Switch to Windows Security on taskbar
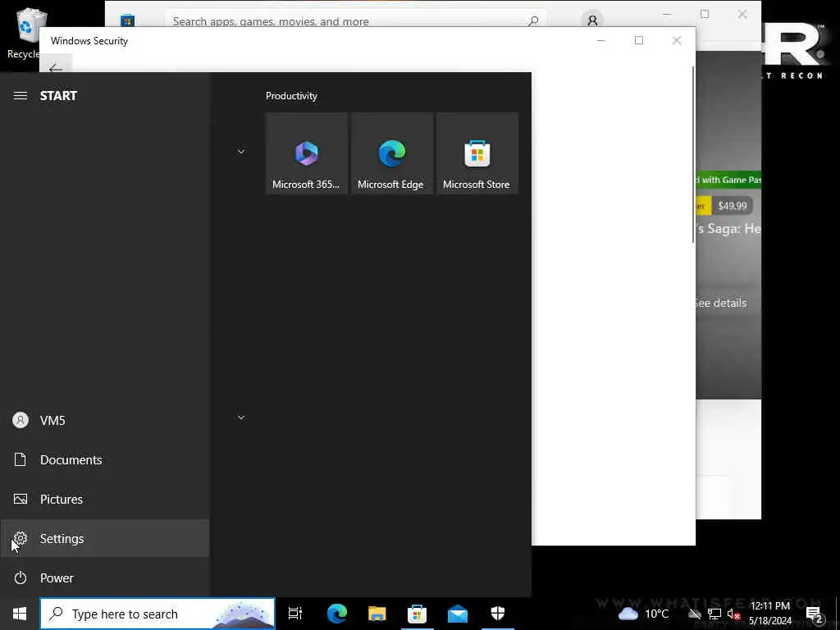 (498, 614)
